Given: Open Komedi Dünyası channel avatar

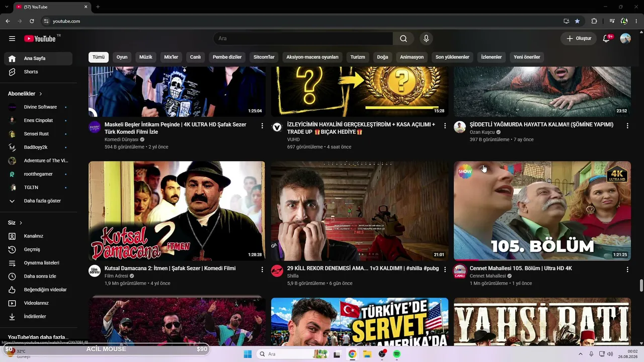Looking at the screenshot, I should pos(95,127).
